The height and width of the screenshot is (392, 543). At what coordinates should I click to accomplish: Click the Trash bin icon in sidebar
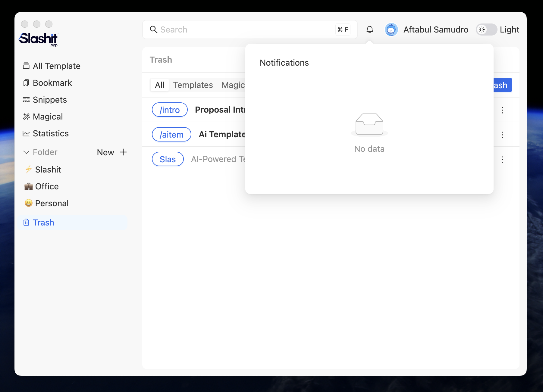(x=26, y=222)
